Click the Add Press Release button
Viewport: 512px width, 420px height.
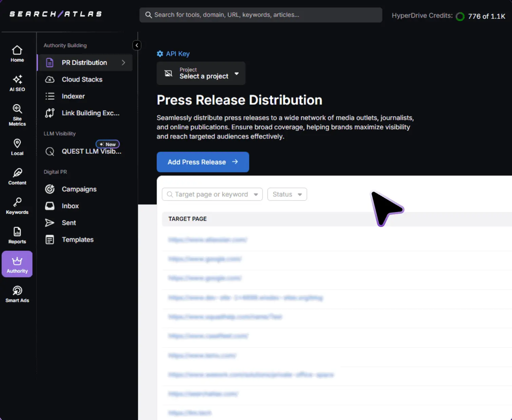(x=203, y=162)
